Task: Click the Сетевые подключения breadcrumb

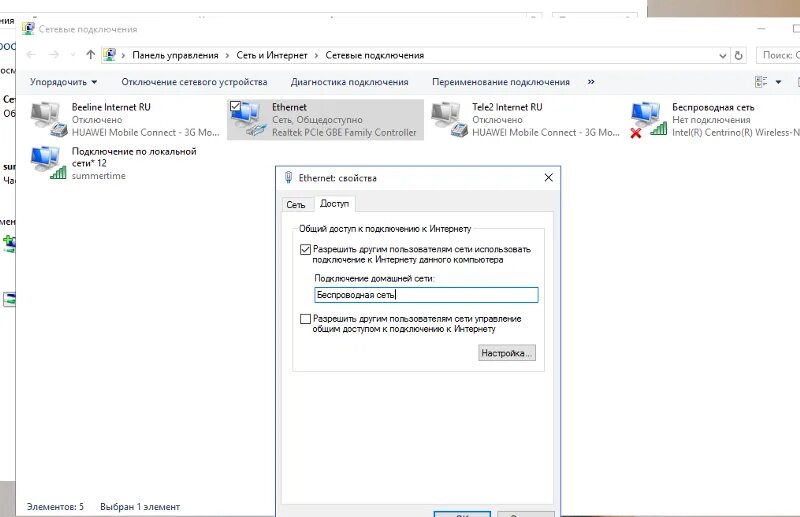Action: (x=374, y=55)
